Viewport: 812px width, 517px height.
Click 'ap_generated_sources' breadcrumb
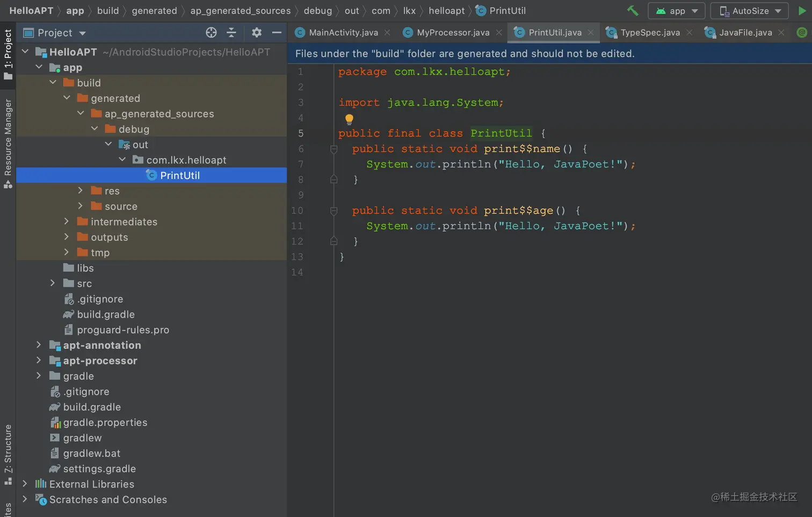[x=240, y=11]
